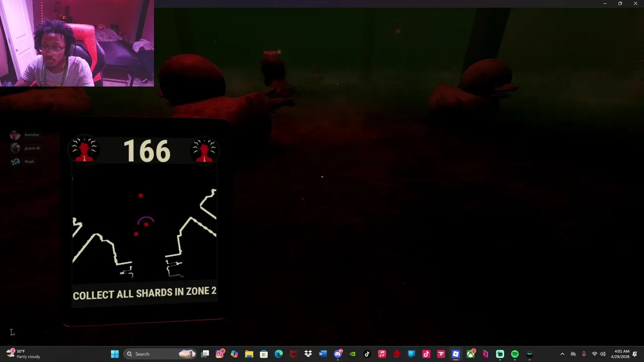644x362 pixels.
Task: Open the volume control in the tray
Action: pos(603,354)
